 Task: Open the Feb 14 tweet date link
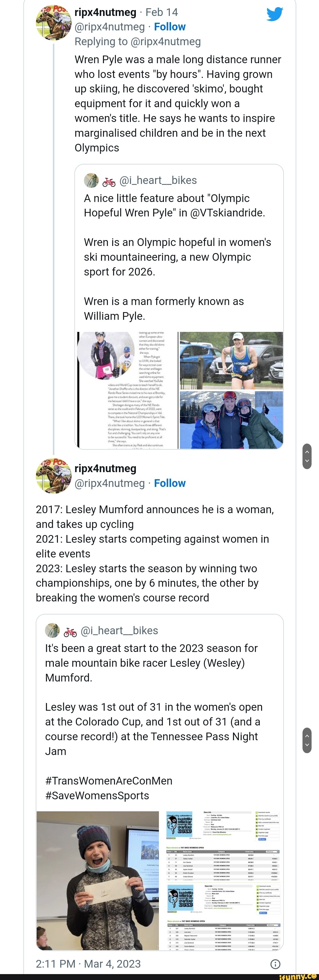coord(161,13)
